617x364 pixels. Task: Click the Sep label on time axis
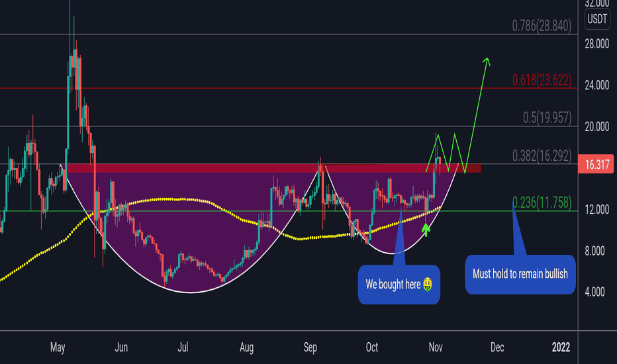[310, 347]
